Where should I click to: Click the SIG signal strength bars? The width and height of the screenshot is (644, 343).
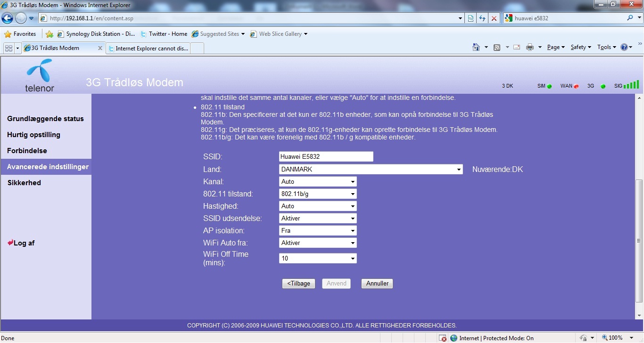631,85
